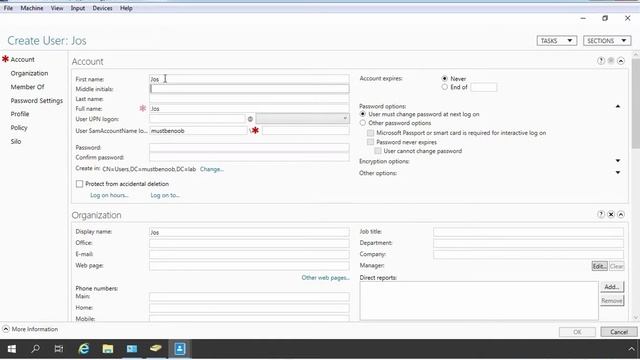Open File Explorer from taskbar
640x360 pixels.
(108, 349)
